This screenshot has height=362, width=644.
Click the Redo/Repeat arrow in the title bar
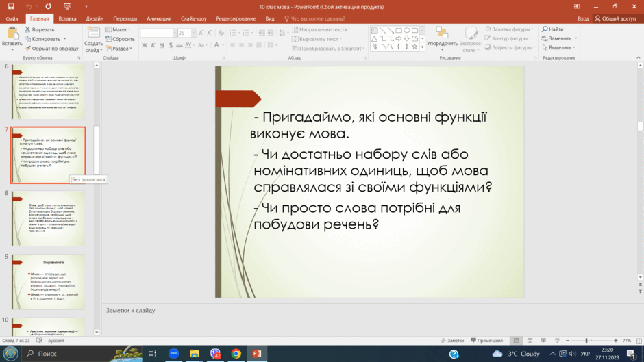point(49,7)
